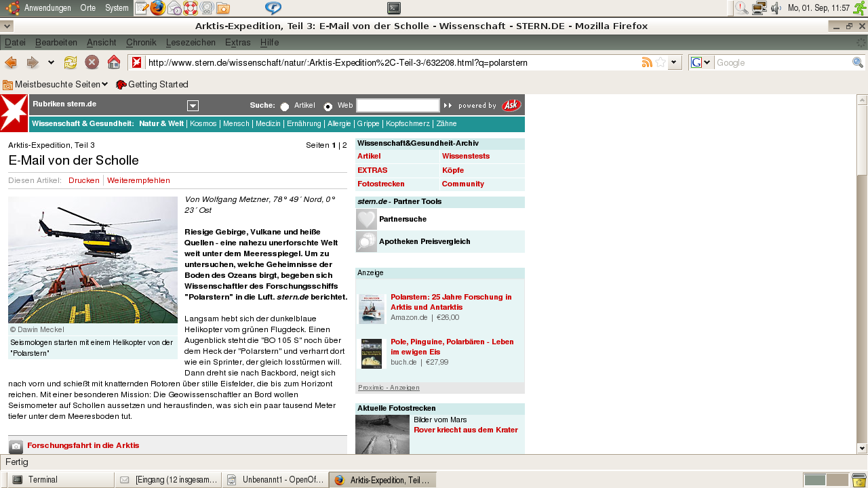
Task: Click the helicopter article photo
Action: click(93, 260)
